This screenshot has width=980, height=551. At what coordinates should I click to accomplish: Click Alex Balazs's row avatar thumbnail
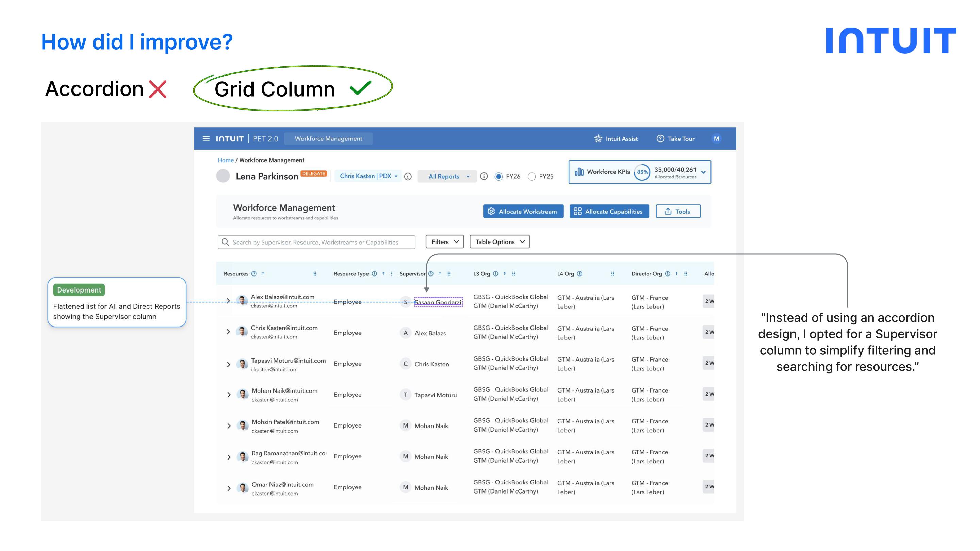click(242, 300)
